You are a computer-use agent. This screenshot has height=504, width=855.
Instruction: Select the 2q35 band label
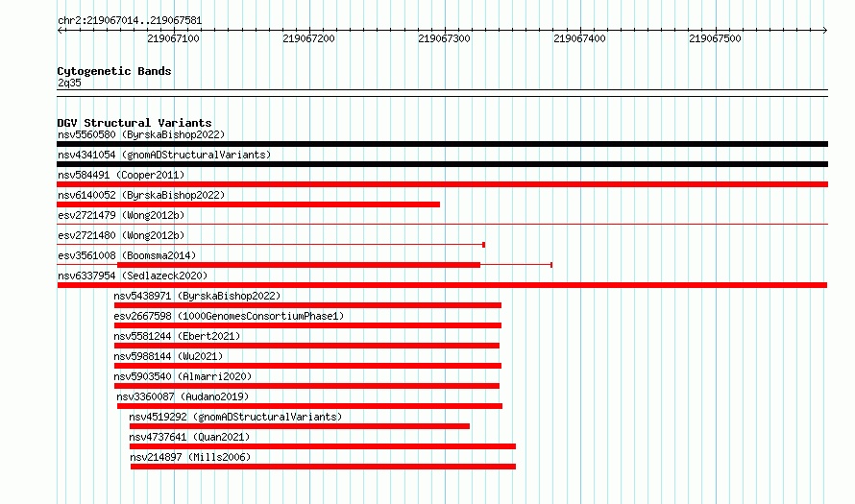coord(69,83)
